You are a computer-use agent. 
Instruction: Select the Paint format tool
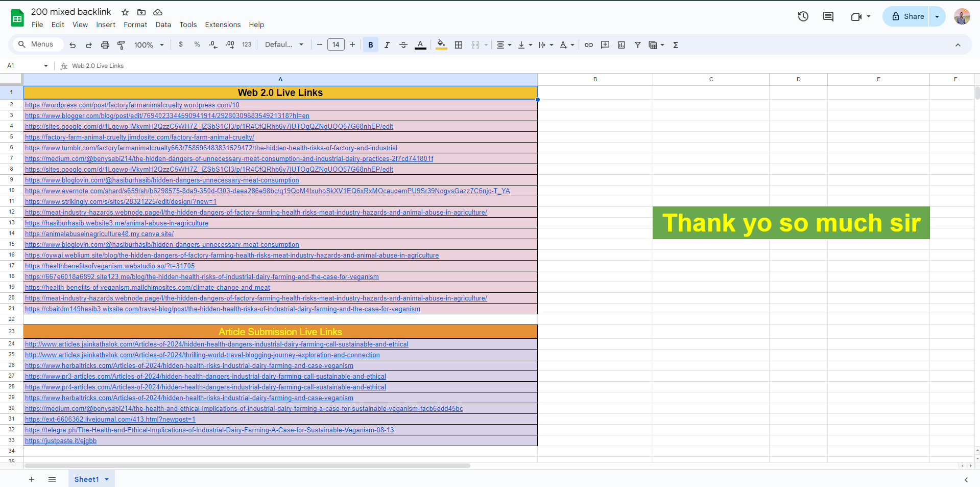[121, 45]
